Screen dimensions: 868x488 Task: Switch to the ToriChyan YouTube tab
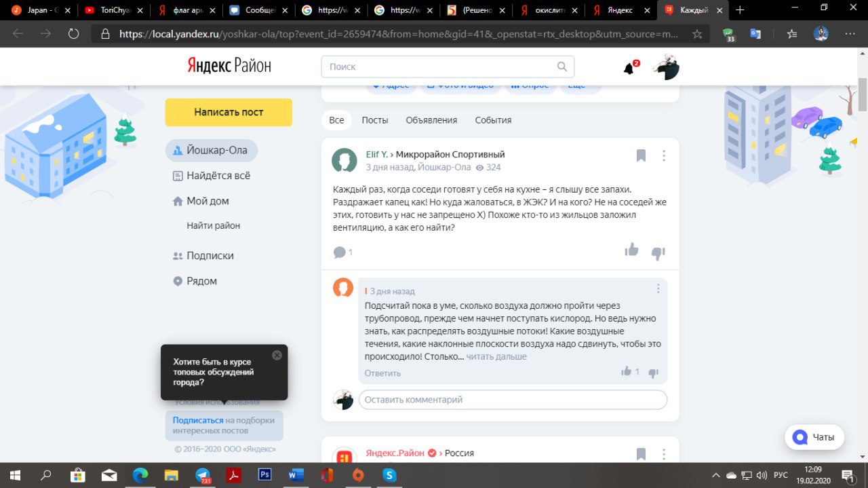114,10
